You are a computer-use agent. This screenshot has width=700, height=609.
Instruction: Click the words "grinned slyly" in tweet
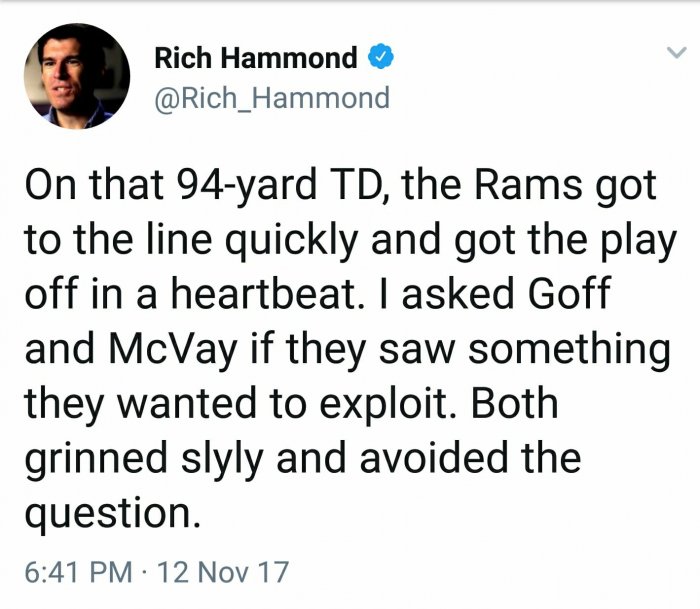point(144,459)
